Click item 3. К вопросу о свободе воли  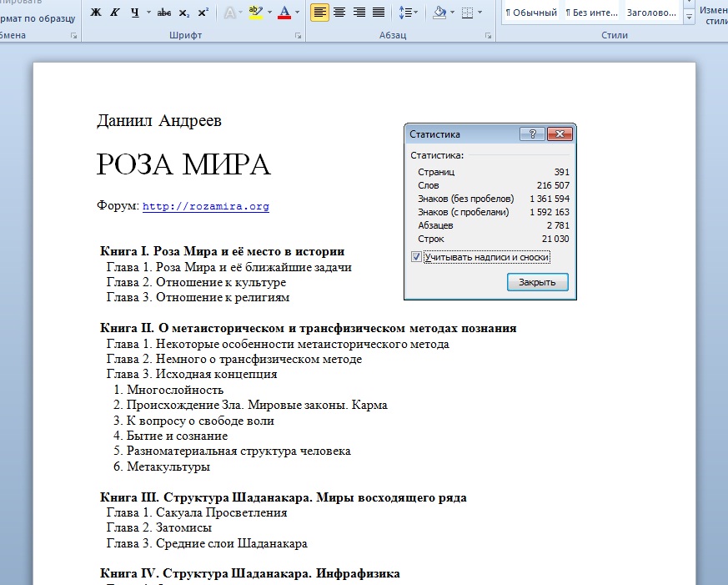coord(193,421)
